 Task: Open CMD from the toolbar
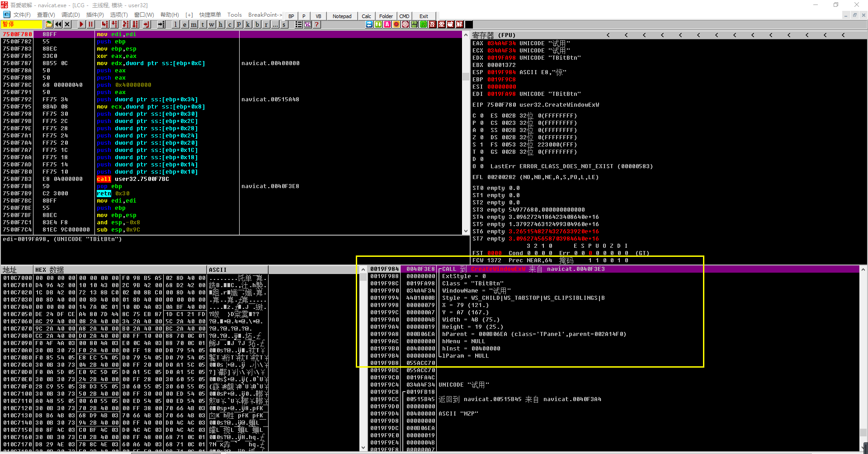pos(404,16)
